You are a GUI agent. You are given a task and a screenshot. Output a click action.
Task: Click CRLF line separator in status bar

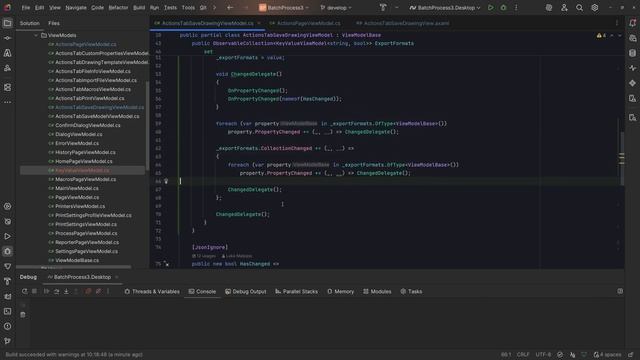523,354
